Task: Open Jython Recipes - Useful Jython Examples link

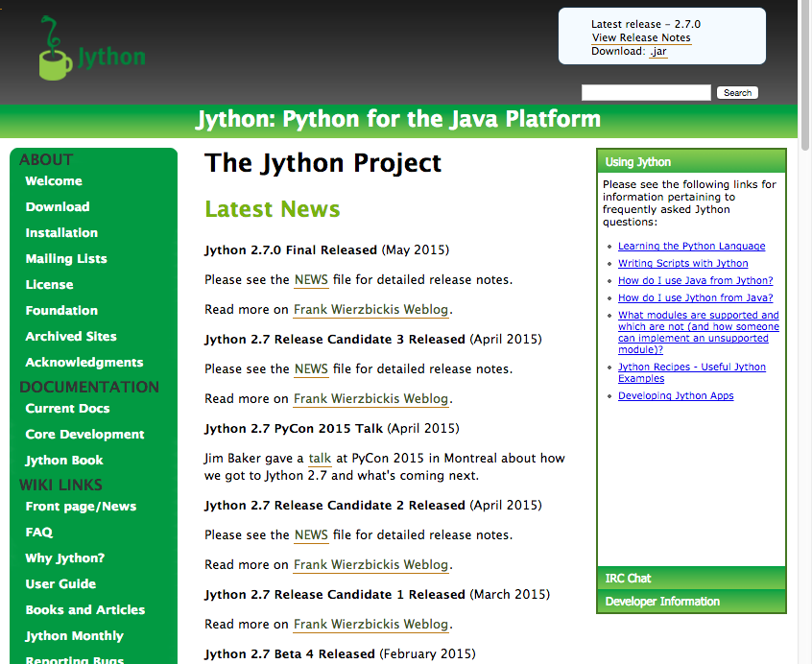Action: click(x=692, y=372)
